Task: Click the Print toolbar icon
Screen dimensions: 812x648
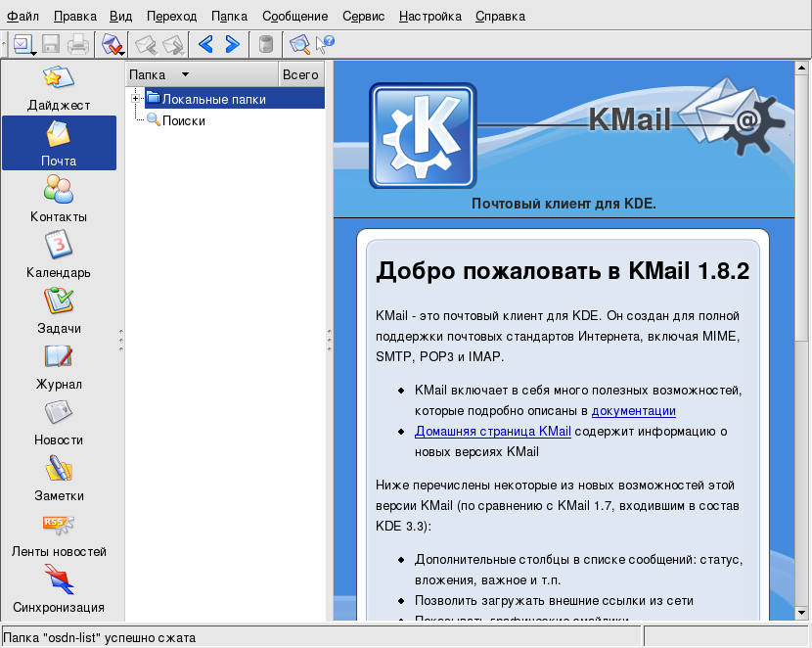Action: point(78,44)
